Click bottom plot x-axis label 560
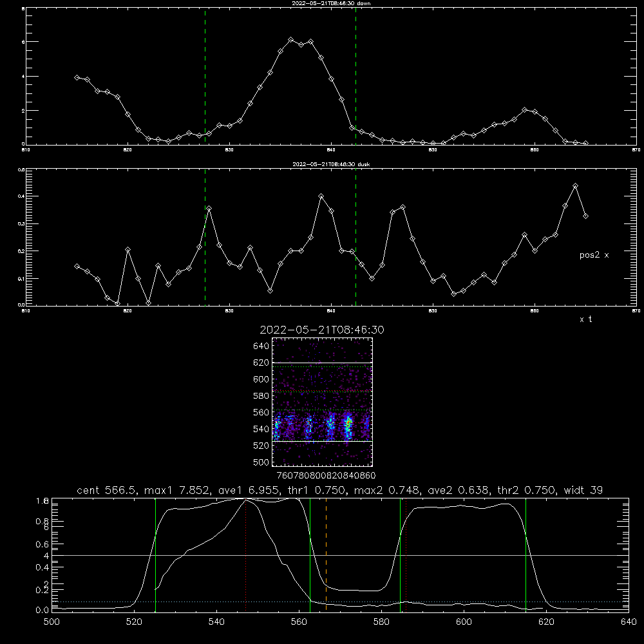644x644 pixels. coord(299,622)
